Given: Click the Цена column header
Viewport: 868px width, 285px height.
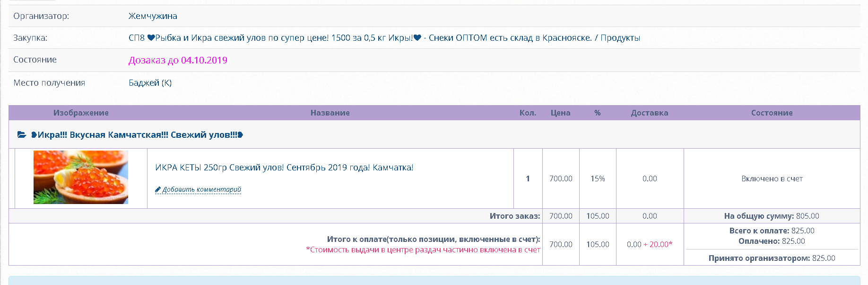Looking at the screenshot, I should [560, 113].
